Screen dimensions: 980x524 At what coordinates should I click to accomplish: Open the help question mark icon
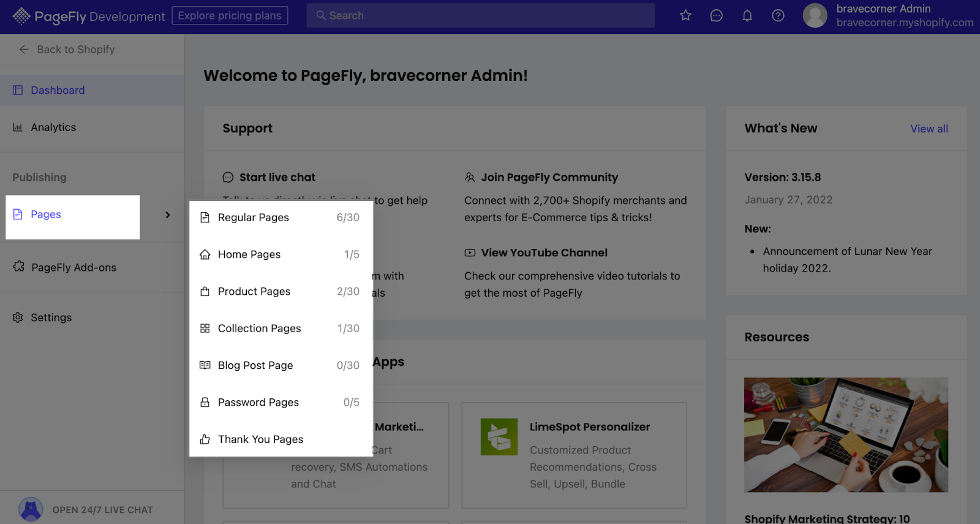(x=778, y=15)
